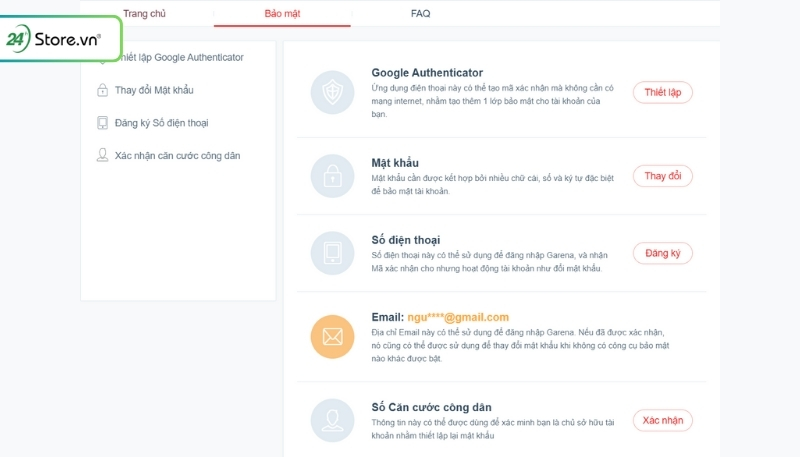Viewport: 800px width, 457px height.
Task: Switch to the Trang chủ tab
Action: 144,15
